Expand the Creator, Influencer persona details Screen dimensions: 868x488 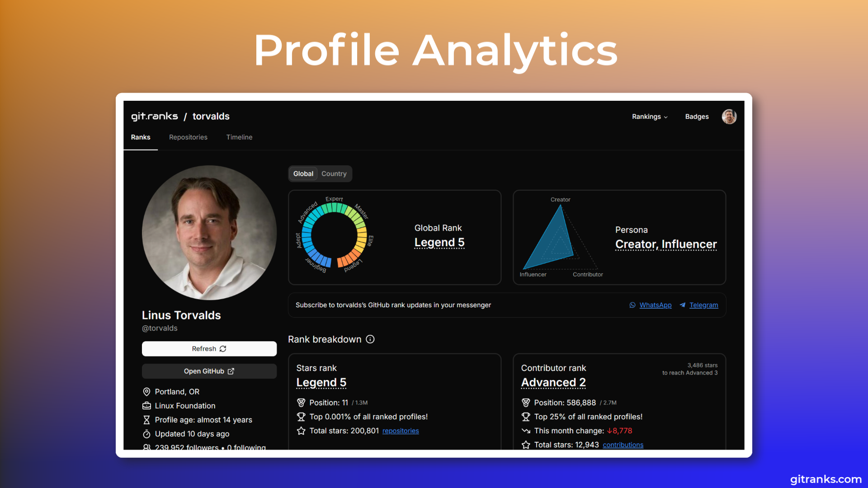pyautogui.click(x=665, y=244)
